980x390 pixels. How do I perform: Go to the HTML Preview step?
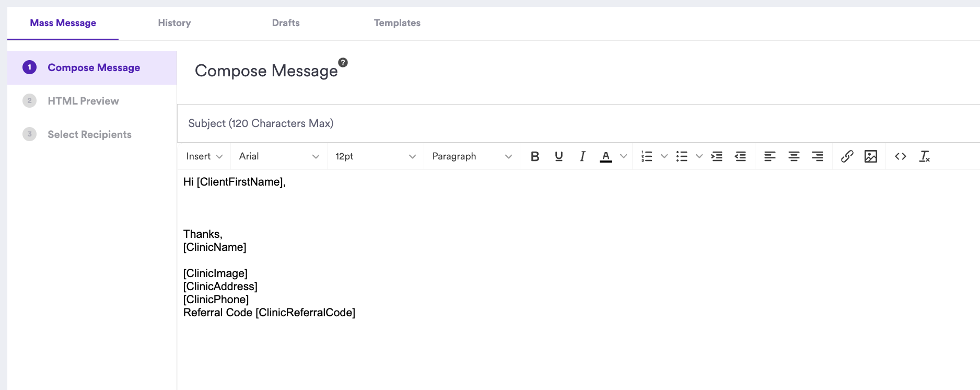[x=92, y=101]
